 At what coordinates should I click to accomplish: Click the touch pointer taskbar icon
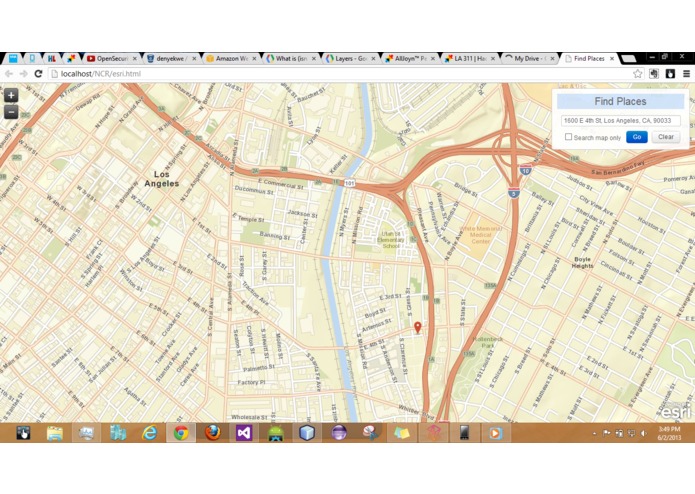[23, 433]
